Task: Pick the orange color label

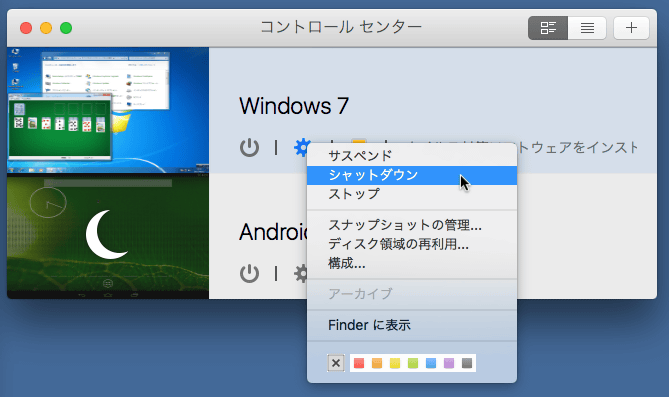Action: (x=377, y=363)
